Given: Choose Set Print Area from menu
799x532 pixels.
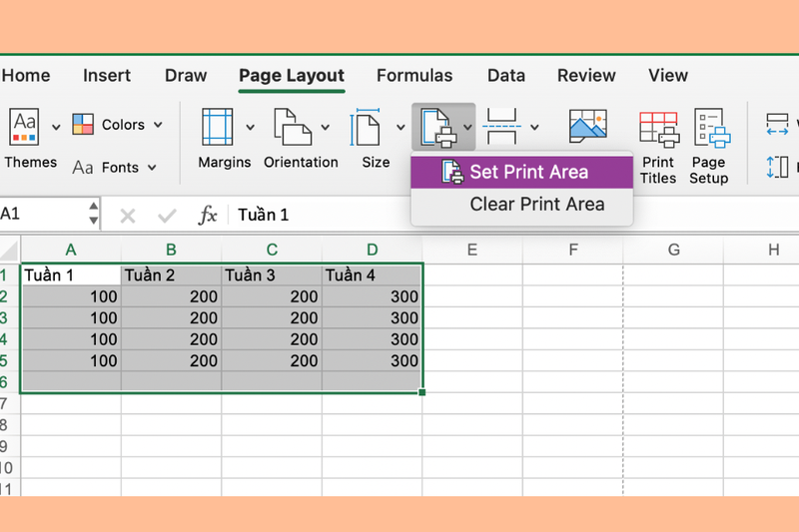Looking at the screenshot, I should click(x=521, y=172).
